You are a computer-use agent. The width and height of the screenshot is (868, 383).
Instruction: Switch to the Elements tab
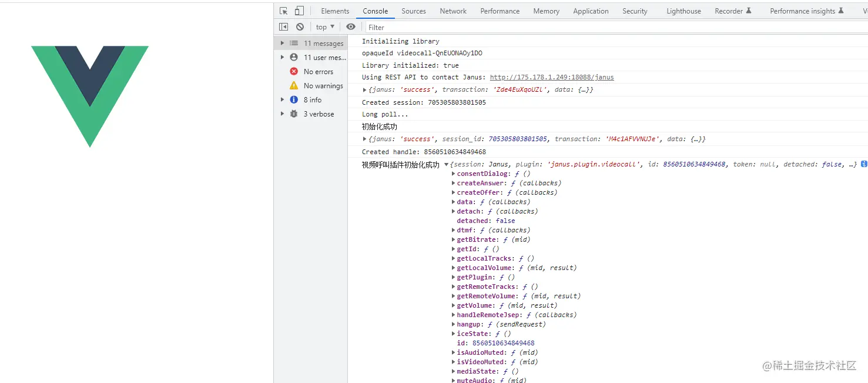(335, 11)
